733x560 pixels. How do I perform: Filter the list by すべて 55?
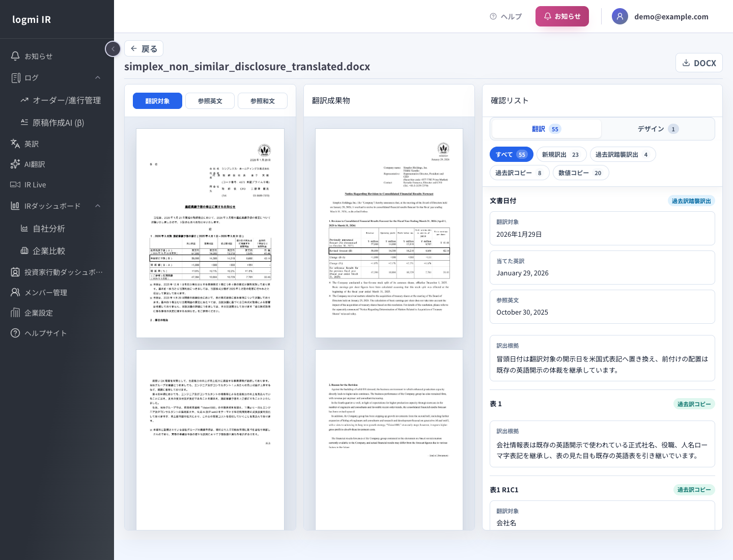(512, 154)
